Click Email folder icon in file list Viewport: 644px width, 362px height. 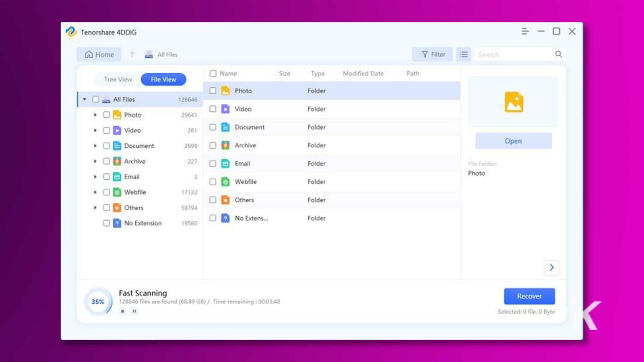[226, 164]
